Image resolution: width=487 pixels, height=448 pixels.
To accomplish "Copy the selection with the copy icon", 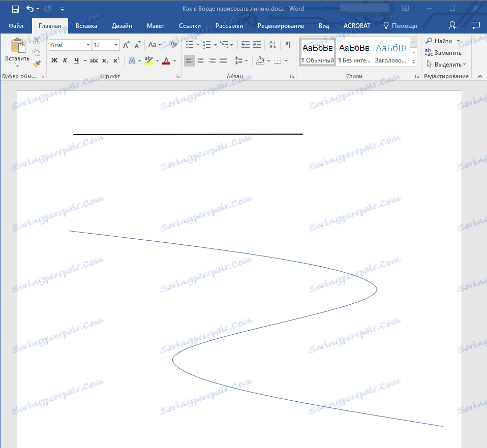I will (37, 52).
